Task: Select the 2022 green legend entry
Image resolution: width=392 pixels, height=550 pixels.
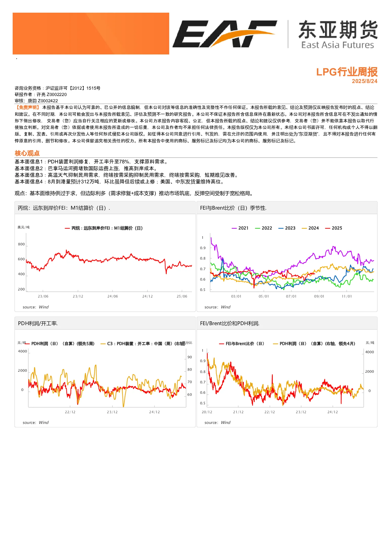Action: 264,228
